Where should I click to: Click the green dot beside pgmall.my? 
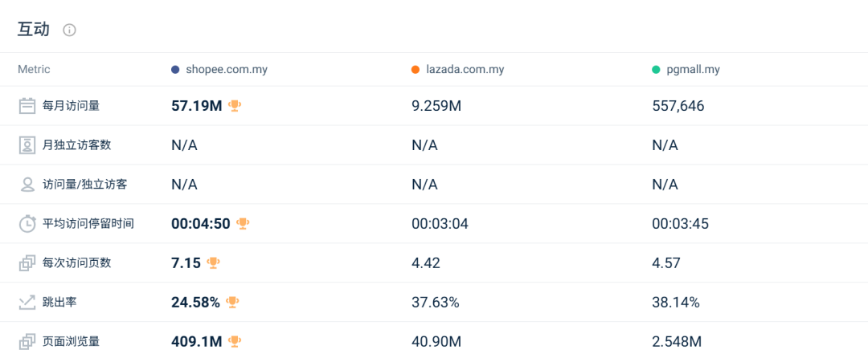pos(656,70)
